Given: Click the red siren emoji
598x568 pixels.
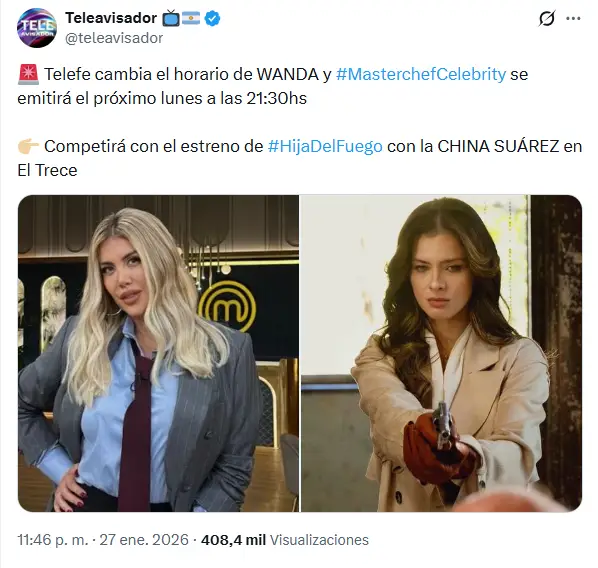Looking at the screenshot, I should 28,74.
